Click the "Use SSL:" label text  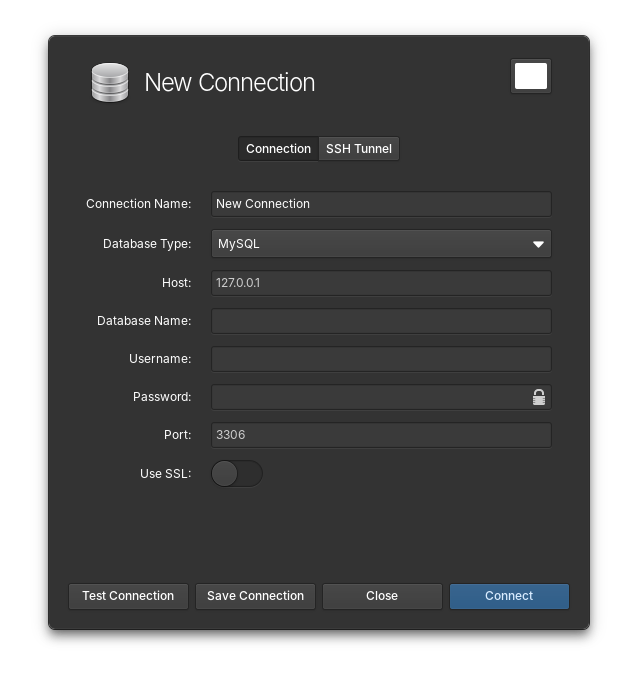coord(165,474)
